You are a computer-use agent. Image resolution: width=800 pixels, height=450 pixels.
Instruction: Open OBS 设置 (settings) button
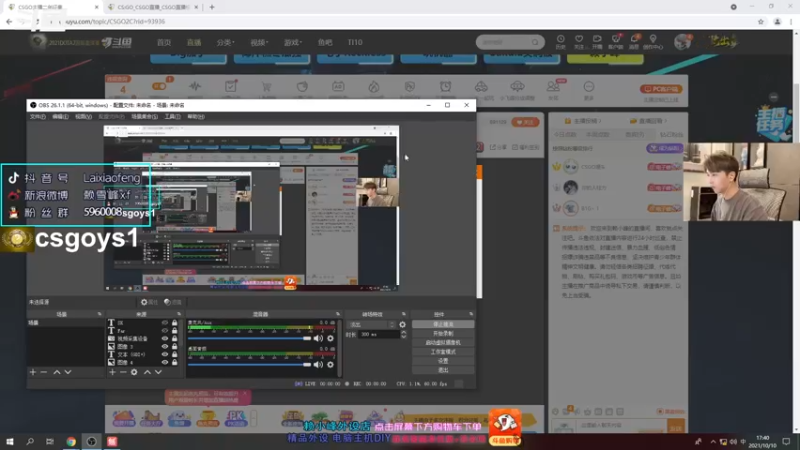tap(443, 361)
